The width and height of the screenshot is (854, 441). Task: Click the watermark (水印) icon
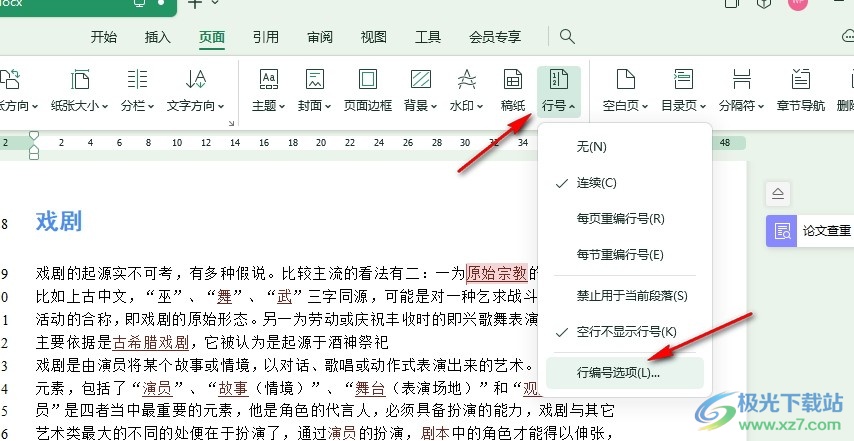pos(467,79)
